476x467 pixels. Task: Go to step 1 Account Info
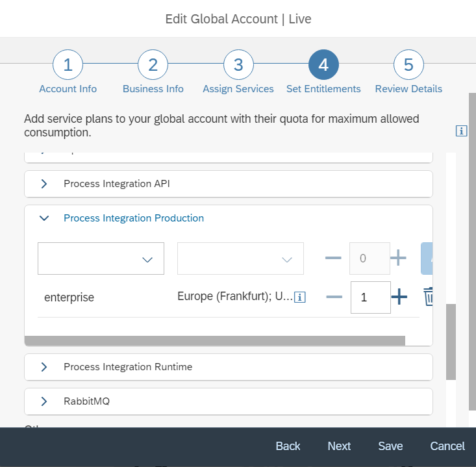coord(68,65)
